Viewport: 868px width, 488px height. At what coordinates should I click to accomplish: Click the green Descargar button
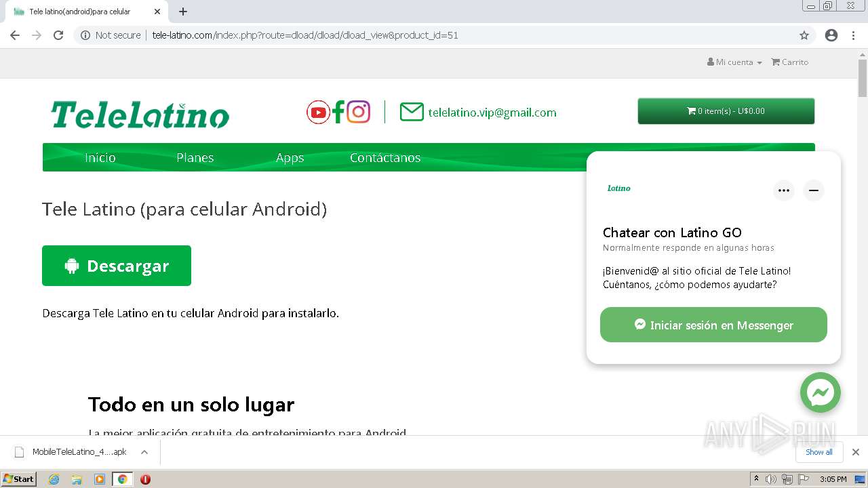117,266
